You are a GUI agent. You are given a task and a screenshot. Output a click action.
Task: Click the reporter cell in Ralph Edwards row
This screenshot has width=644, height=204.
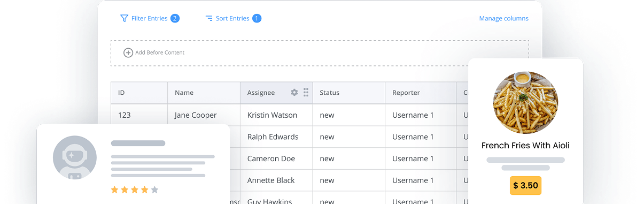pyautogui.click(x=421, y=137)
